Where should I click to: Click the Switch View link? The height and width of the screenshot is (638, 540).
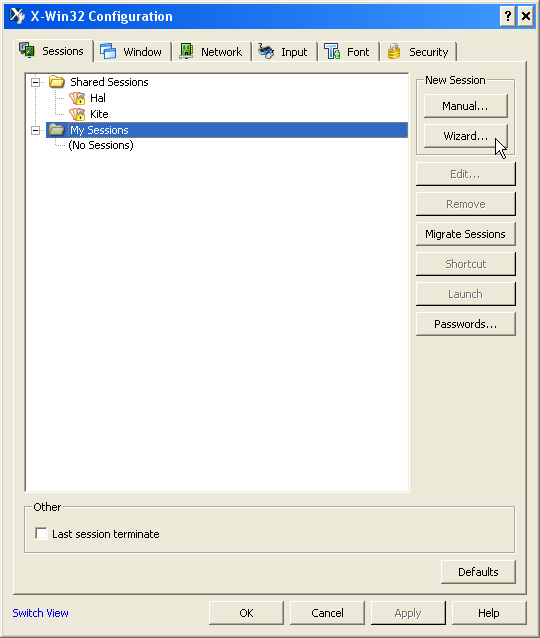pos(40,613)
